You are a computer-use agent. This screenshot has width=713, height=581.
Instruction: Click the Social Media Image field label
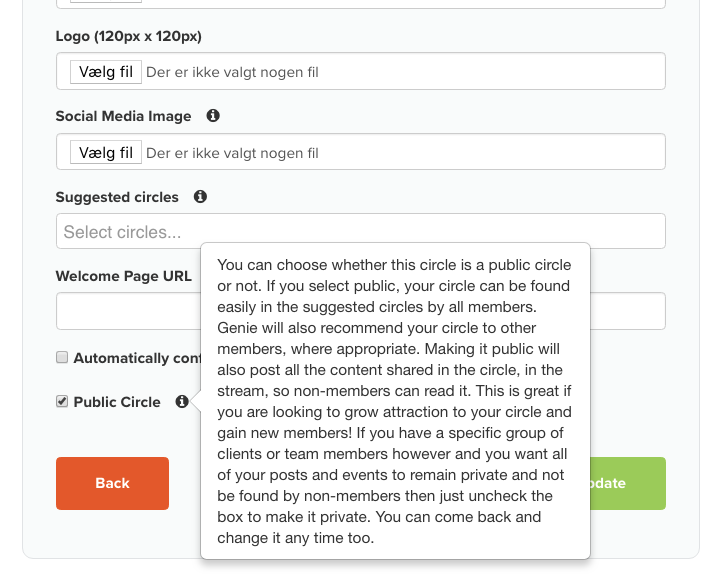click(x=123, y=116)
